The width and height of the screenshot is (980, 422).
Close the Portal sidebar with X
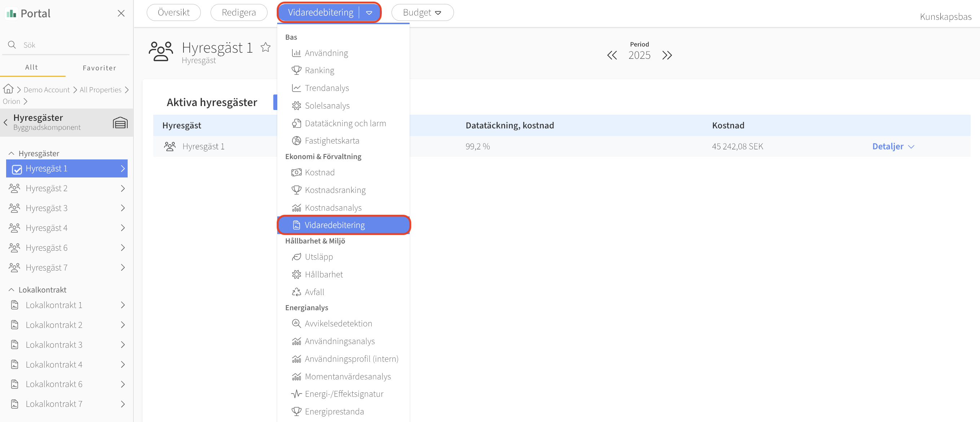[121, 13]
